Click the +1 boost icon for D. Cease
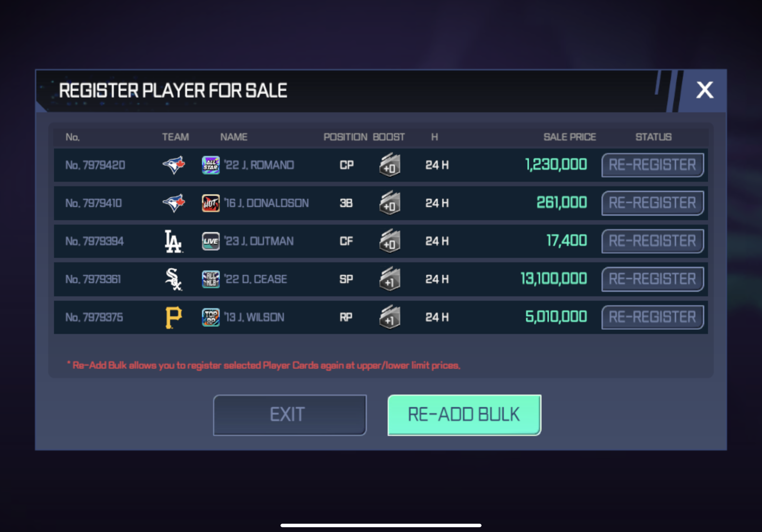Image resolution: width=762 pixels, height=532 pixels. [390, 279]
